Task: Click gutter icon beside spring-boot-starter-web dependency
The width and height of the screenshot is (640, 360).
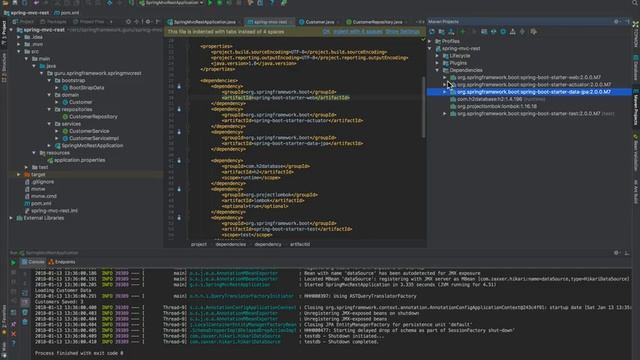Action: coord(179,87)
